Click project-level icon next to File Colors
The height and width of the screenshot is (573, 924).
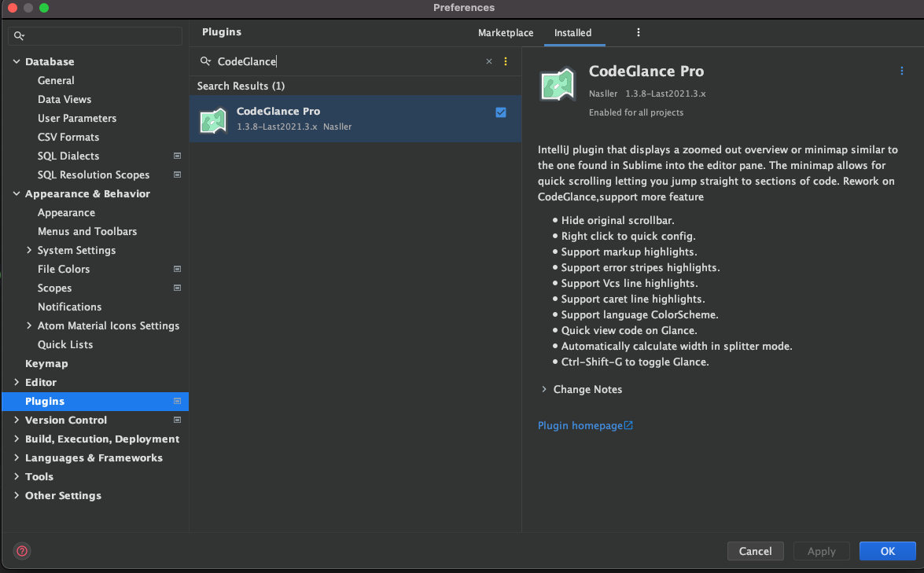(177, 269)
